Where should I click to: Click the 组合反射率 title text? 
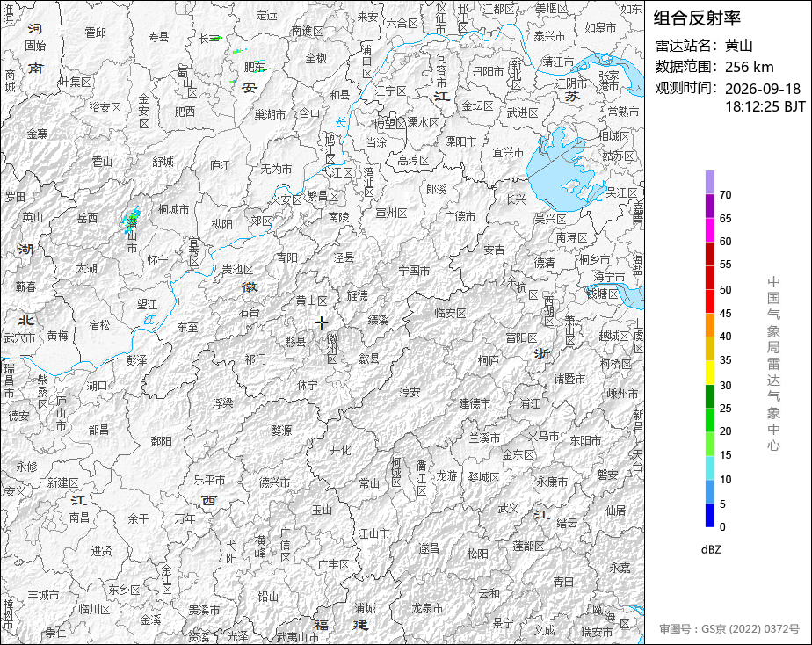coord(697,18)
